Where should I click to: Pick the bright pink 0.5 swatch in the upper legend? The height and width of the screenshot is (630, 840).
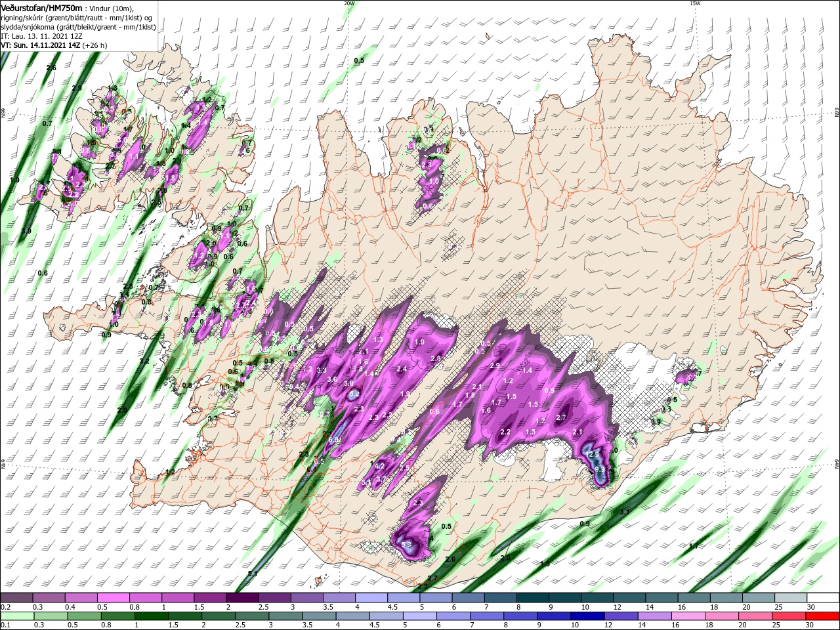click(113, 598)
